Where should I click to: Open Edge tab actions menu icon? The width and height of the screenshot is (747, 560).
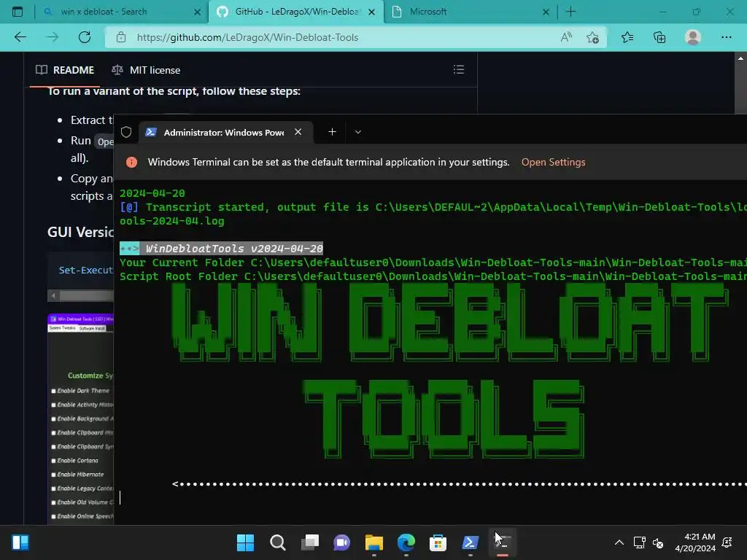pyautogui.click(x=18, y=12)
